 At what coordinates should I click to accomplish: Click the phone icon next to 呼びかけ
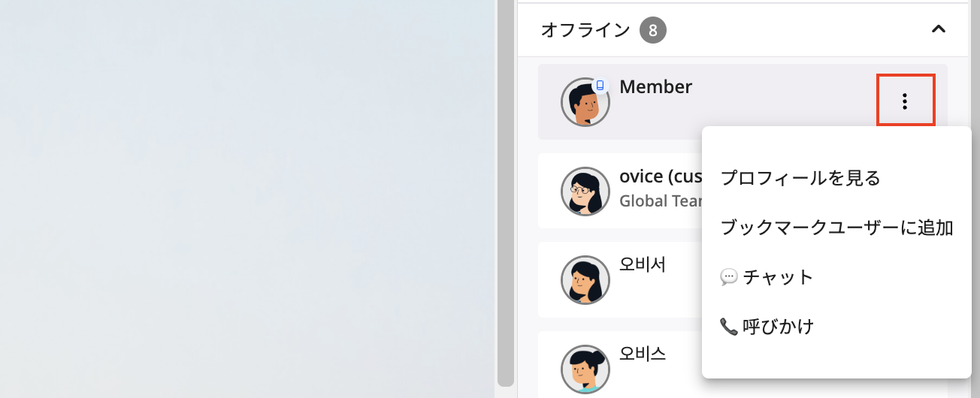[x=728, y=327]
